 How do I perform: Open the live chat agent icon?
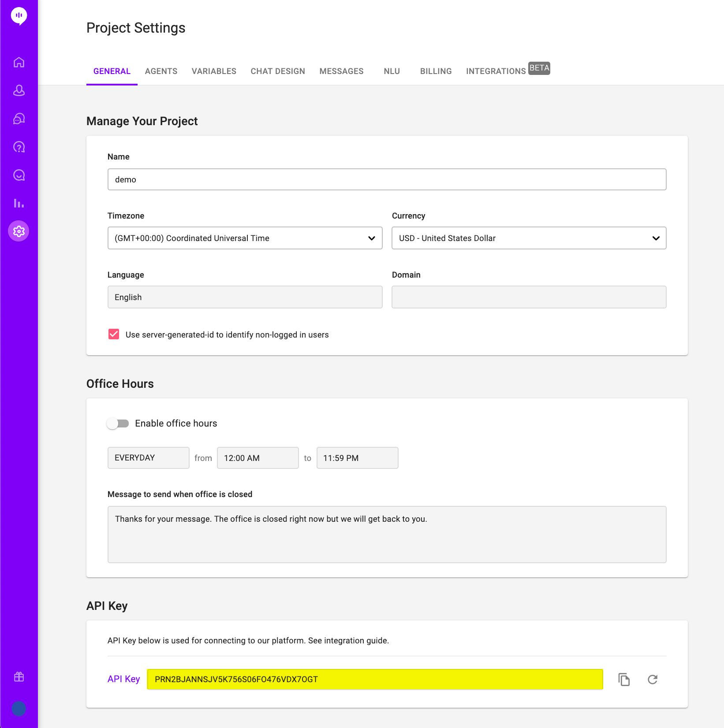[19, 119]
